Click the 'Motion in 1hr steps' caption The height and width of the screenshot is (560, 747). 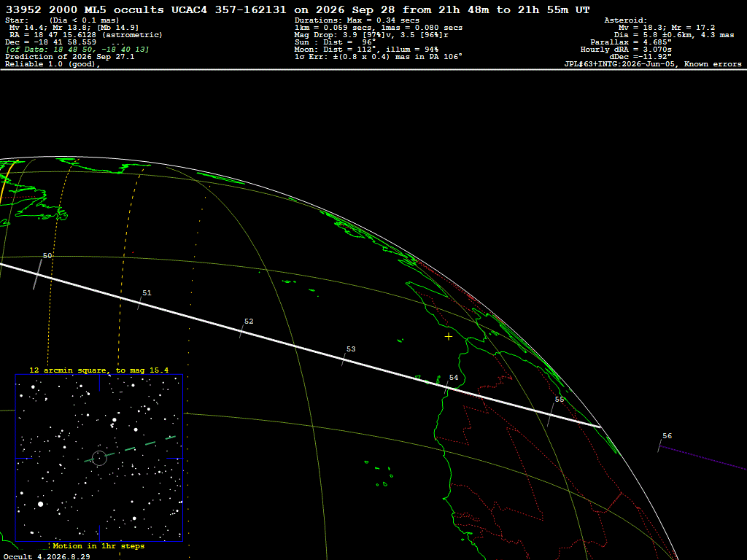click(98, 545)
